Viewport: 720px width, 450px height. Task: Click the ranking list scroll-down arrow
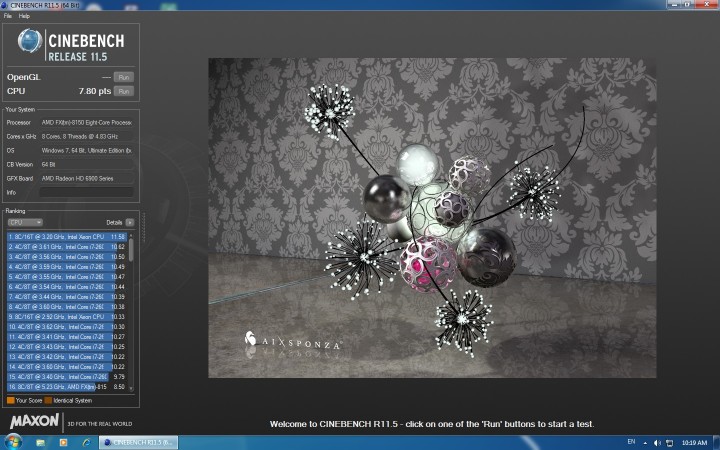click(131, 388)
